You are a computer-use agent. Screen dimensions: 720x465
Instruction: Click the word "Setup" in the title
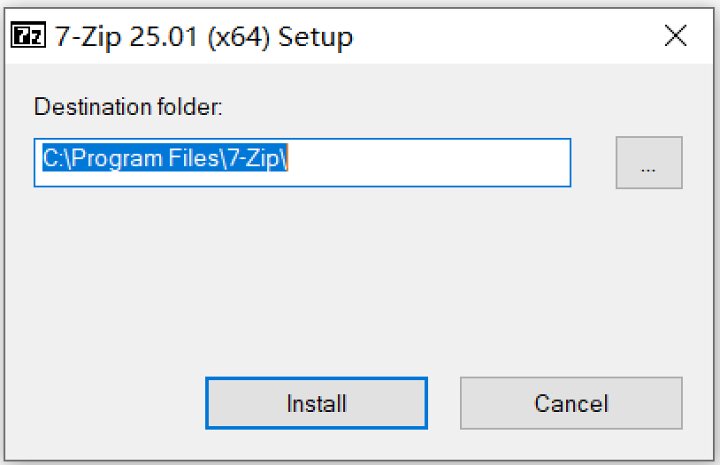315,38
